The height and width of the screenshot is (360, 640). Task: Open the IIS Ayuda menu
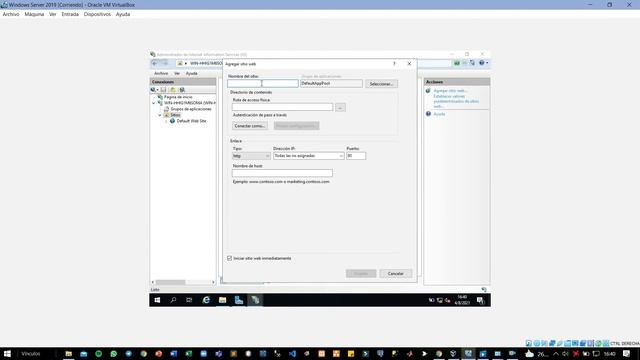(x=191, y=73)
